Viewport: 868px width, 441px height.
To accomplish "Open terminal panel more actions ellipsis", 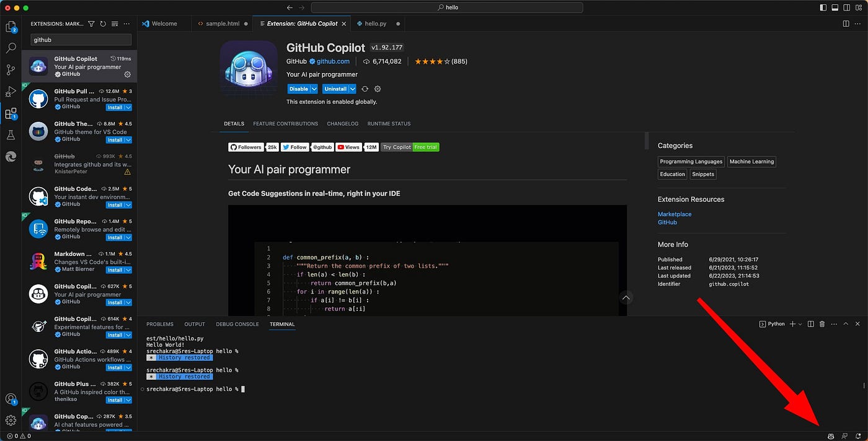I will click(x=834, y=324).
